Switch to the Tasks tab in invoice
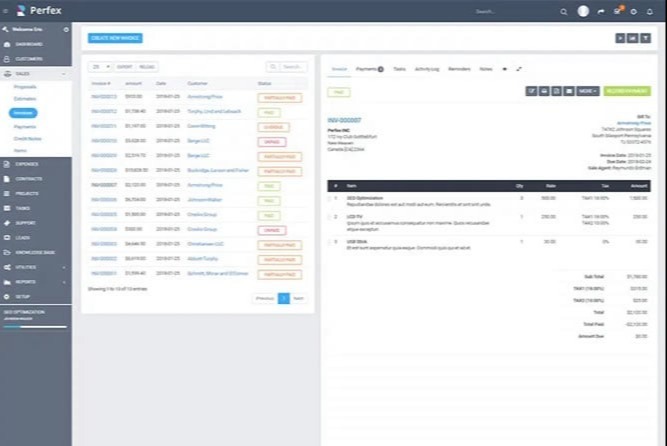Screen dimensions: 667x446 click(399, 69)
